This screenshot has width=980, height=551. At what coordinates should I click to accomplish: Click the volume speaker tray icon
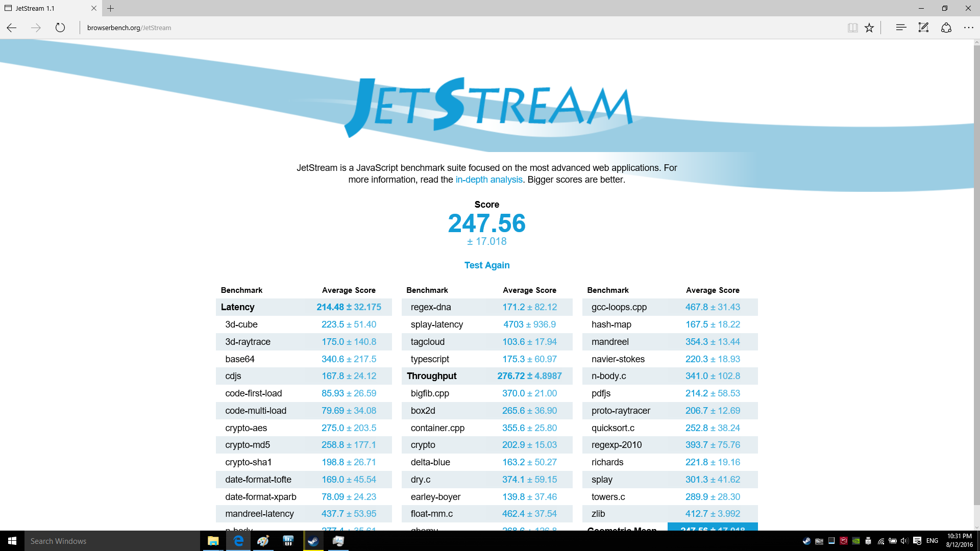tap(904, 541)
